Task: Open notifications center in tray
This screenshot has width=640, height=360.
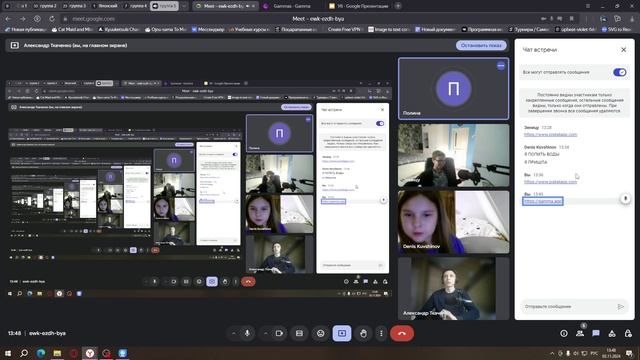Action: tap(629, 353)
